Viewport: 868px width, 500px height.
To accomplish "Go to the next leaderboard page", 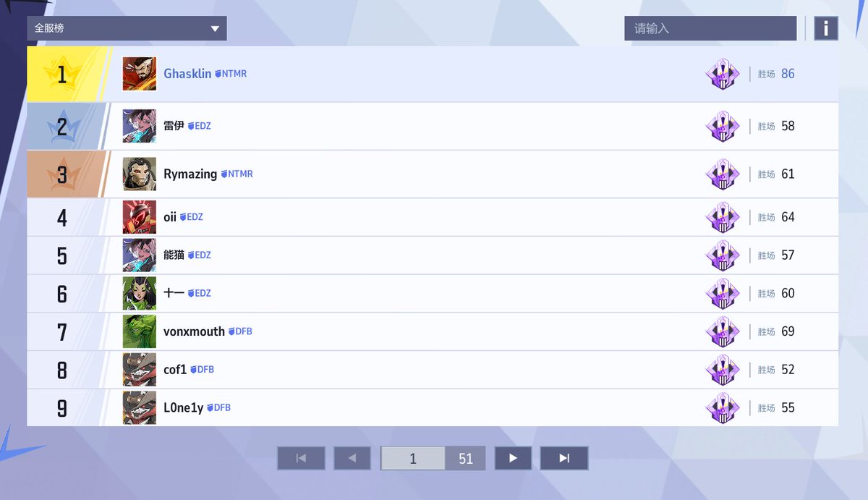I will [513, 457].
